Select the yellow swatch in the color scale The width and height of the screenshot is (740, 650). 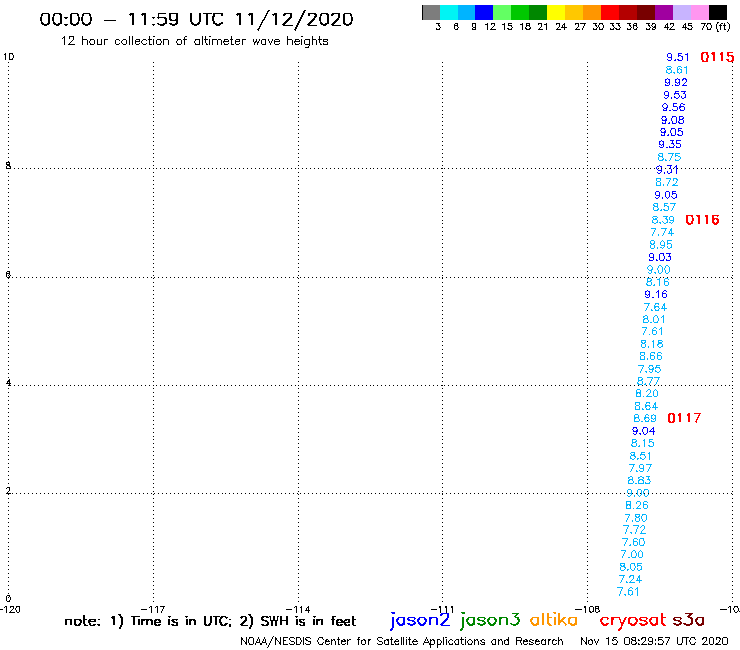pos(556,12)
